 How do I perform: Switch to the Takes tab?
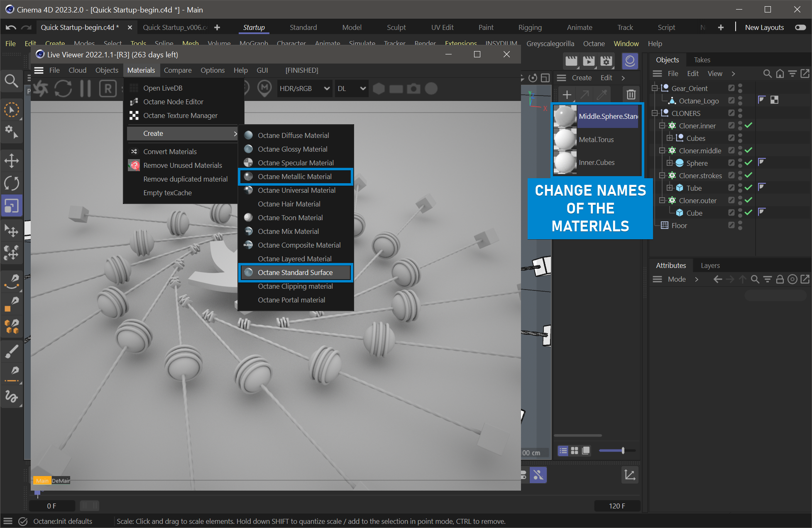pos(702,60)
